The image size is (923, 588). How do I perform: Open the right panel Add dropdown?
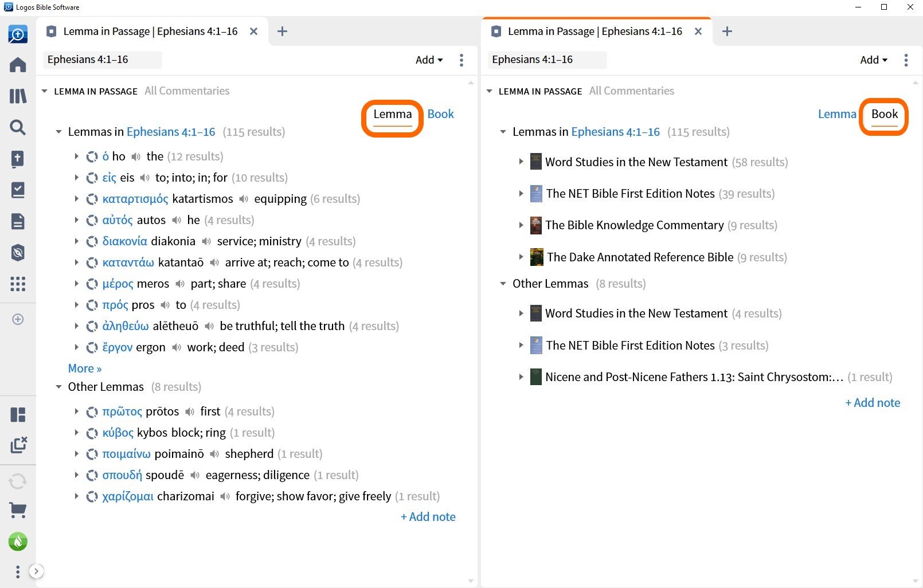[874, 60]
